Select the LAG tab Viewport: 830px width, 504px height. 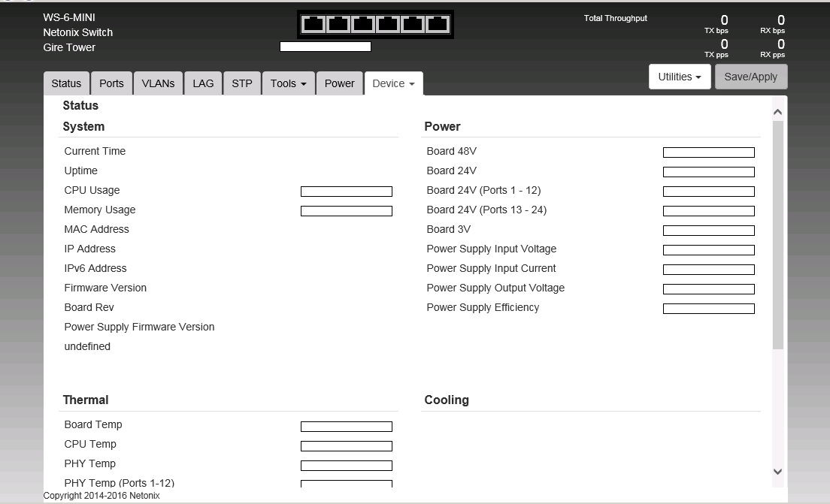pos(203,83)
